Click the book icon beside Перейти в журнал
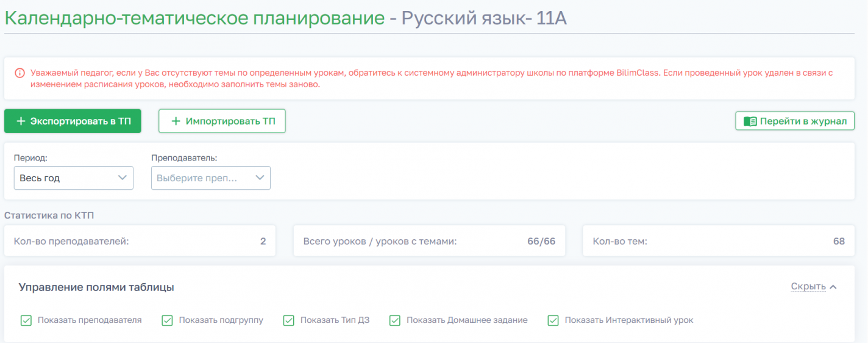The height and width of the screenshot is (343, 868). [x=750, y=121]
